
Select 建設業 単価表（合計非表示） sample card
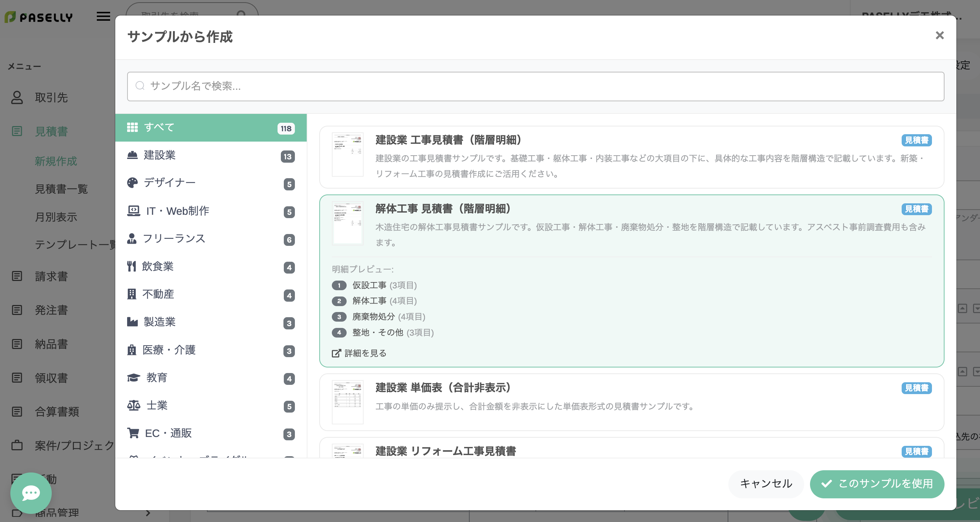point(632,402)
